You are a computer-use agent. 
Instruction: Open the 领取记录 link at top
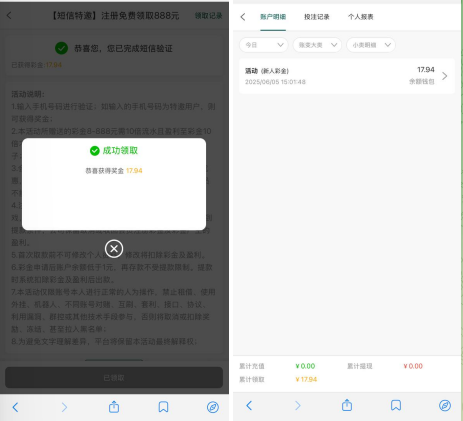click(209, 16)
